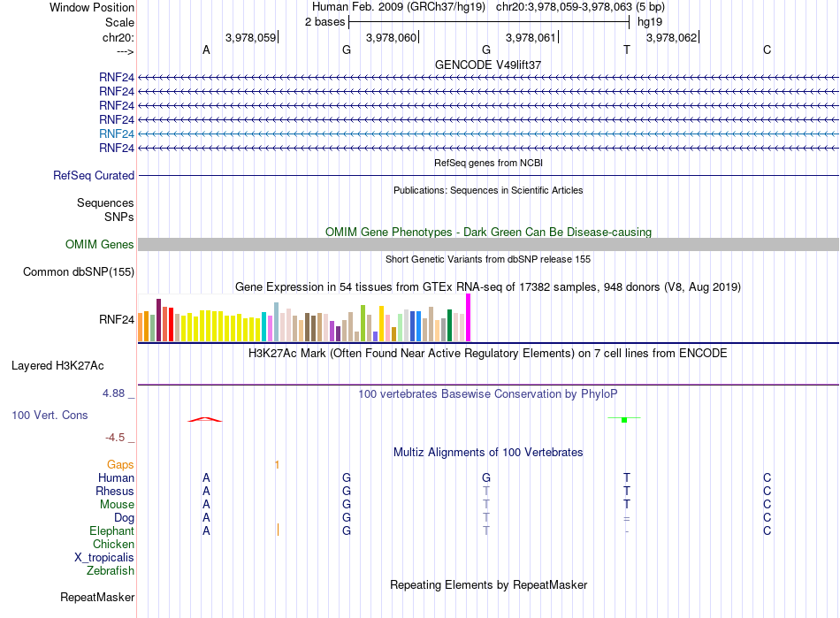This screenshot has width=840, height=618.
Task: Click the Multiz Alignments of 100 Vertebrates title
Action: [x=488, y=453]
